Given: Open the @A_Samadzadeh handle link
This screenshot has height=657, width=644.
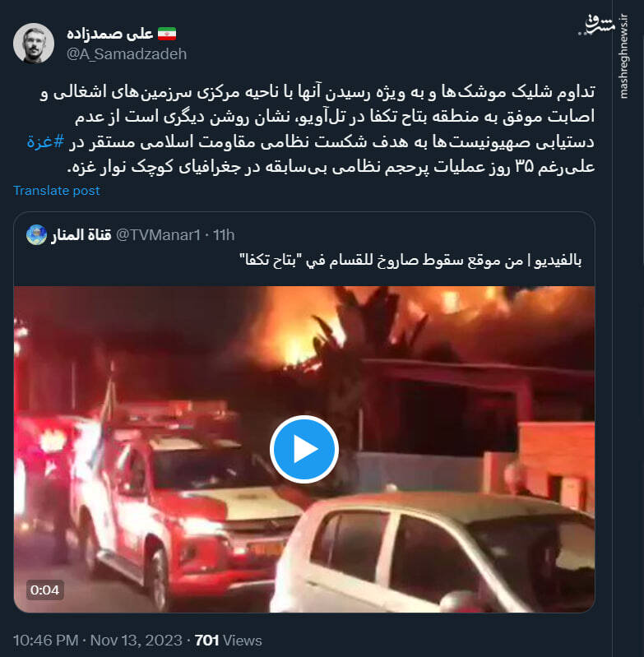Looking at the screenshot, I should click(x=127, y=54).
